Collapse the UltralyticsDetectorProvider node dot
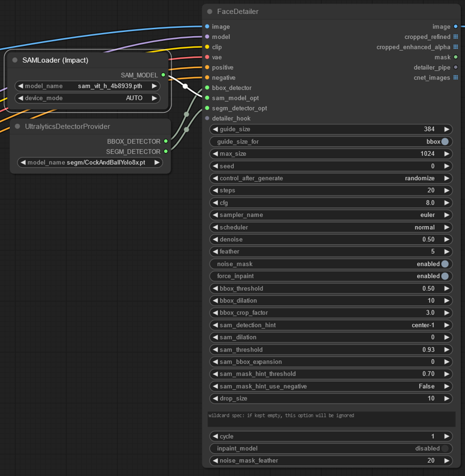The image size is (465, 476). point(17,126)
